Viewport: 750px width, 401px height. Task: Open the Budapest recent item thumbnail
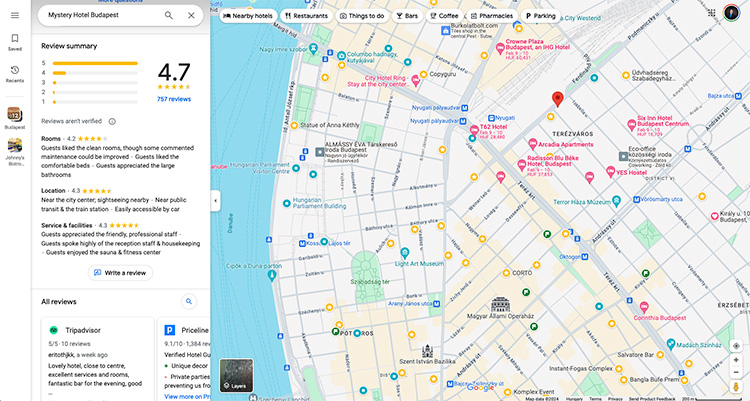pos(14,115)
